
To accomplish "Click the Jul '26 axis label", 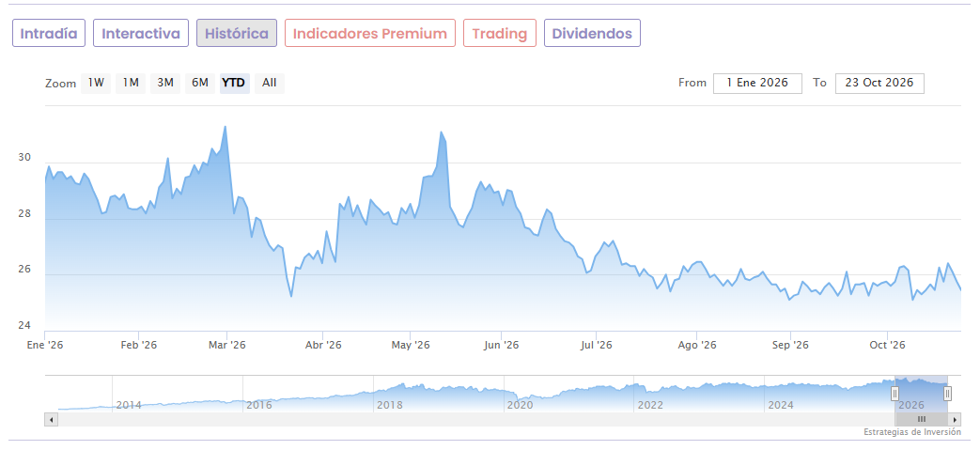I will (597, 345).
